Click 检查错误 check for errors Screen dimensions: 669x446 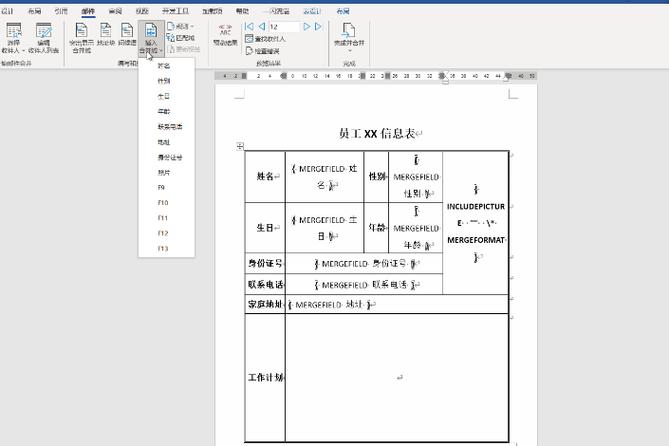(x=262, y=51)
